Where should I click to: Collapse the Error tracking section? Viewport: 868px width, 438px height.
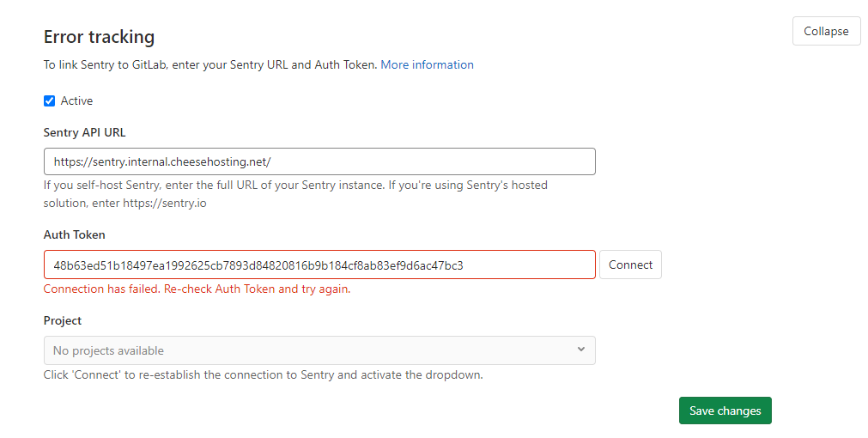click(x=825, y=31)
